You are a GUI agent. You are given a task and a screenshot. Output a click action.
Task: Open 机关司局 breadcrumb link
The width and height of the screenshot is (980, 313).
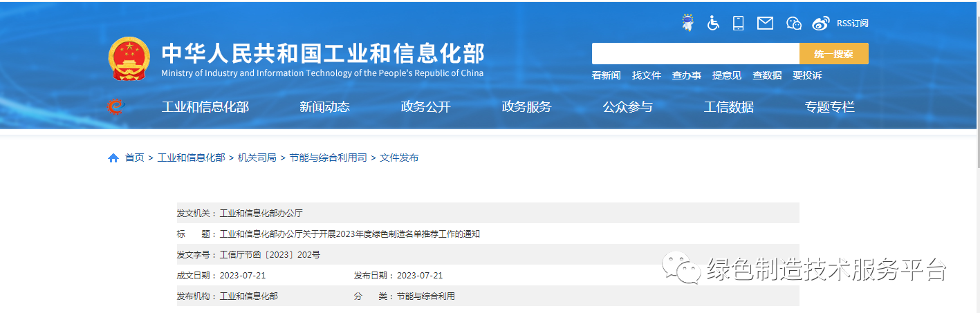(257, 158)
